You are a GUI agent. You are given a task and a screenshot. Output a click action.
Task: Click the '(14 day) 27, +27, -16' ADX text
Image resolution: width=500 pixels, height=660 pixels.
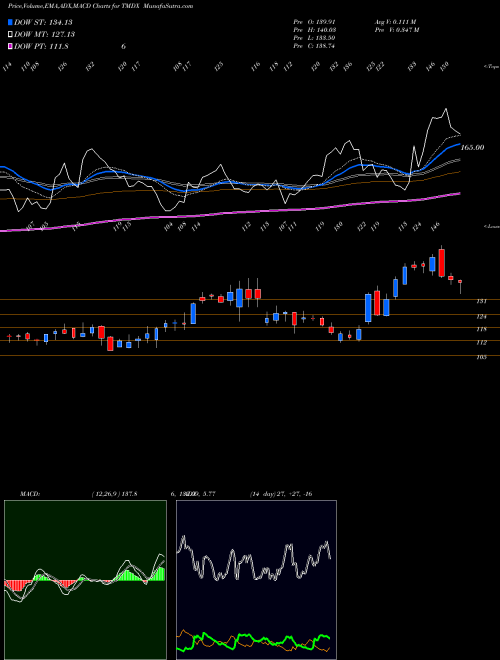281,494
